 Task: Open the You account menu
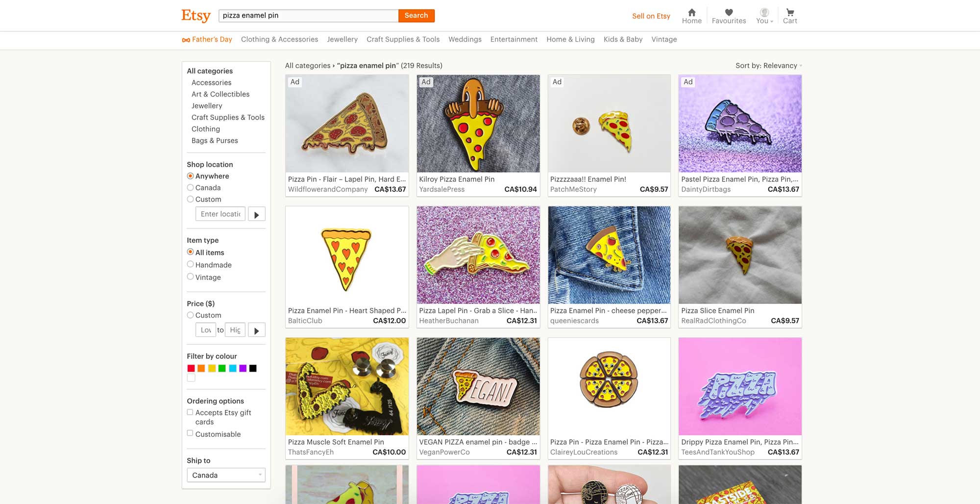point(764,16)
